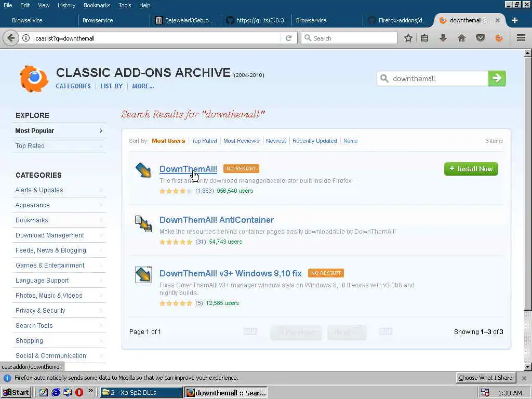532x399 pixels.
Task: Click the orange fox addon toolbar icon
Action: [499, 38]
